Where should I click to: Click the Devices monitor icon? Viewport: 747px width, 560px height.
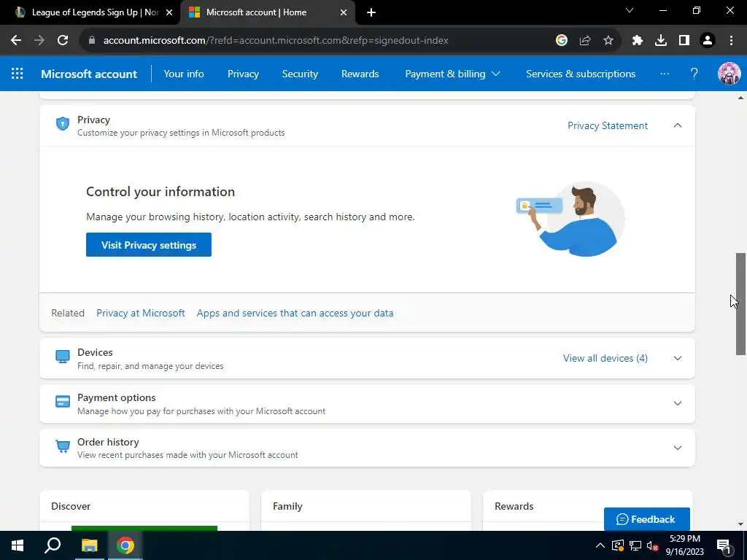[63, 357]
